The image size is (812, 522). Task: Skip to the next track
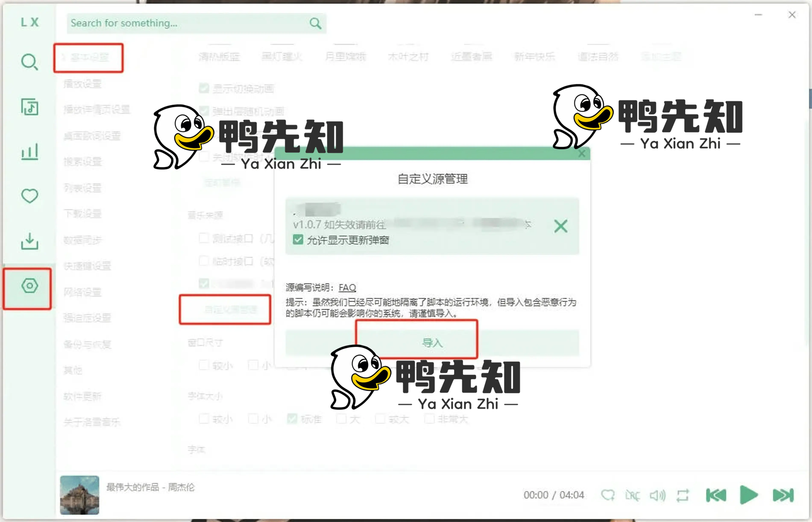[x=783, y=495]
